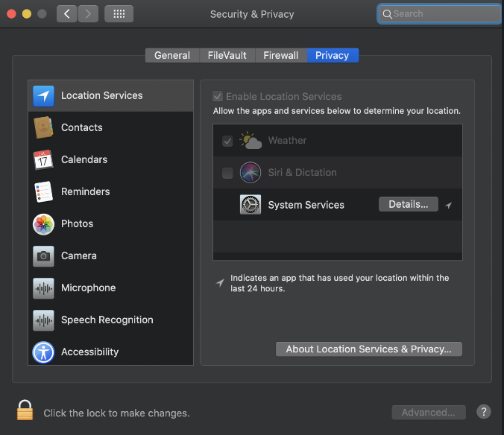This screenshot has width=504, height=435.
Task: Click the Calendars icon in sidebar
Action: click(43, 159)
